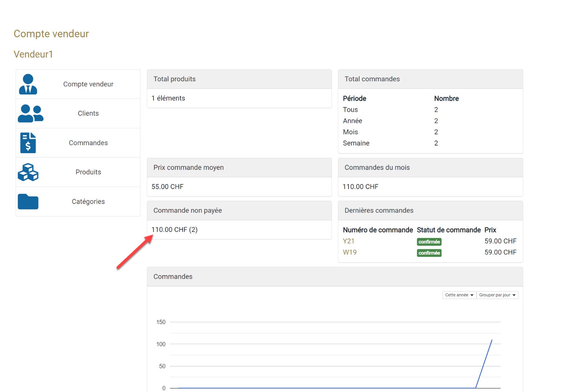Click the peak of the orders chart line
Image resolution: width=571 pixels, height=392 pixels.
point(492,340)
